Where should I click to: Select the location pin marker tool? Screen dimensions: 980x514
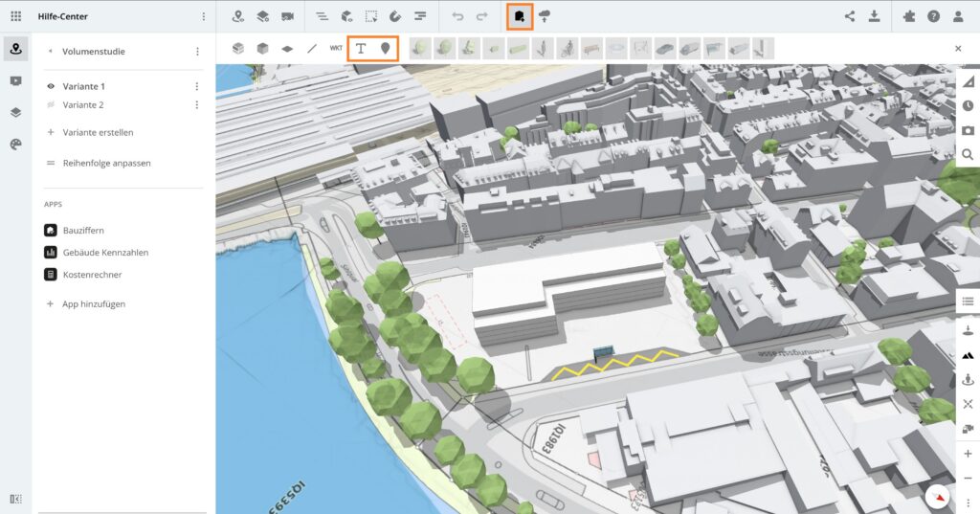386,48
